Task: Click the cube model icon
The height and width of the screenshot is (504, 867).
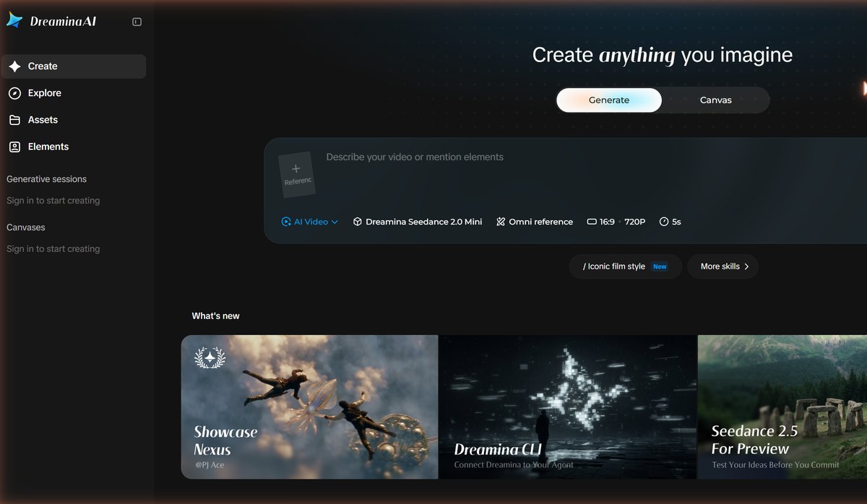Action: point(357,222)
